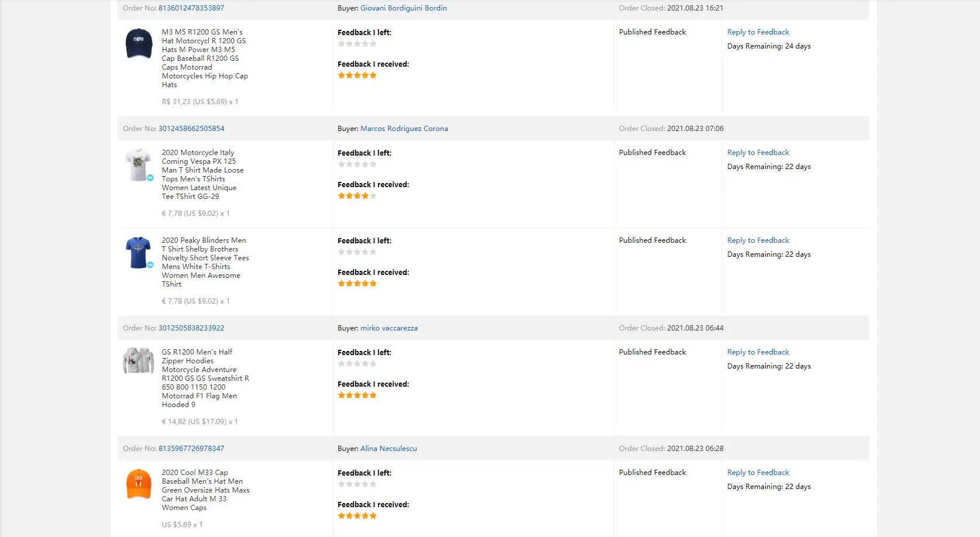Click the five-star rating received on the orange cap

tap(357, 516)
